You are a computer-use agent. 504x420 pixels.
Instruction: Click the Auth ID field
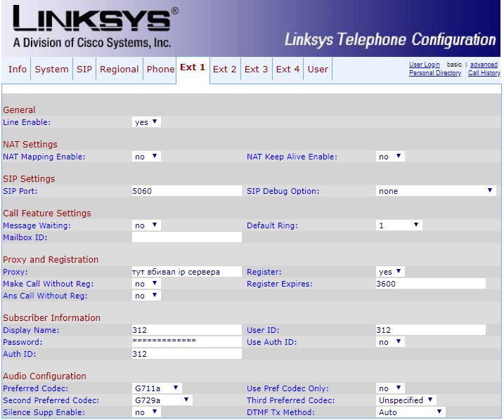coord(187,354)
